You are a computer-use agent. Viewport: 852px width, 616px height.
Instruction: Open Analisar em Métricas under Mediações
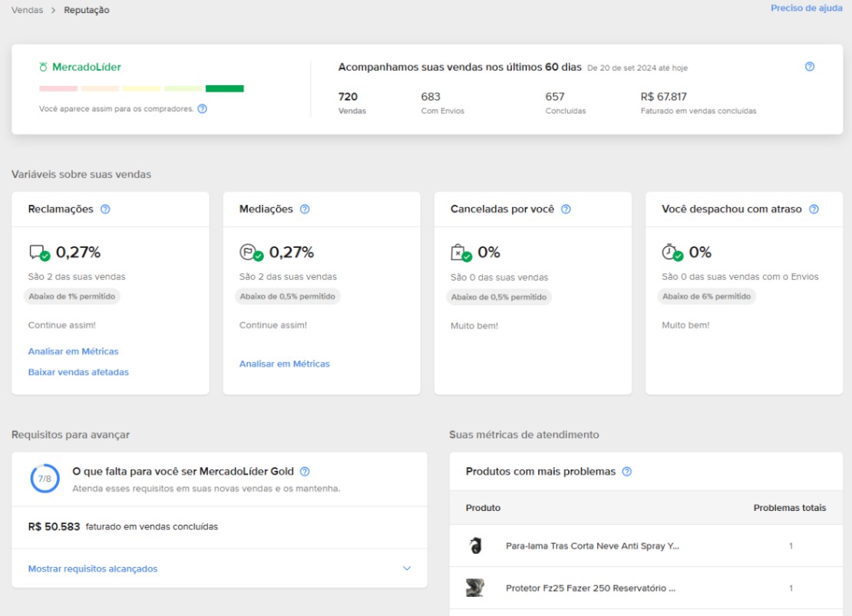point(284,364)
